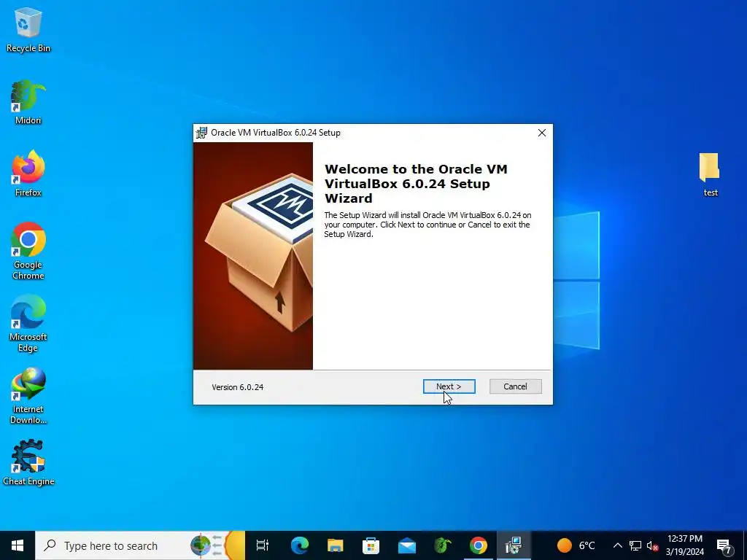Click the Welcome to Oracle VM VirtualBox heading
This screenshot has height=560, width=747.
tap(416, 183)
